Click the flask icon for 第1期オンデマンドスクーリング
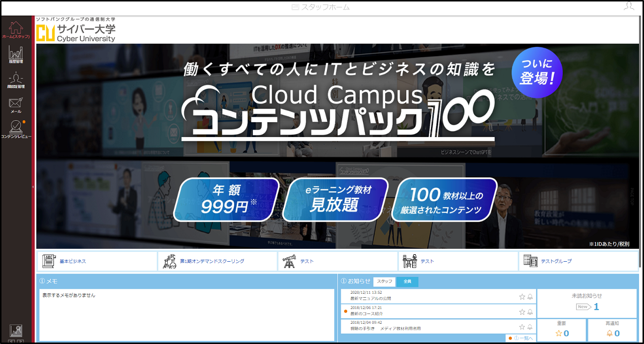The height and width of the screenshot is (344, 644). tap(170, 261)
